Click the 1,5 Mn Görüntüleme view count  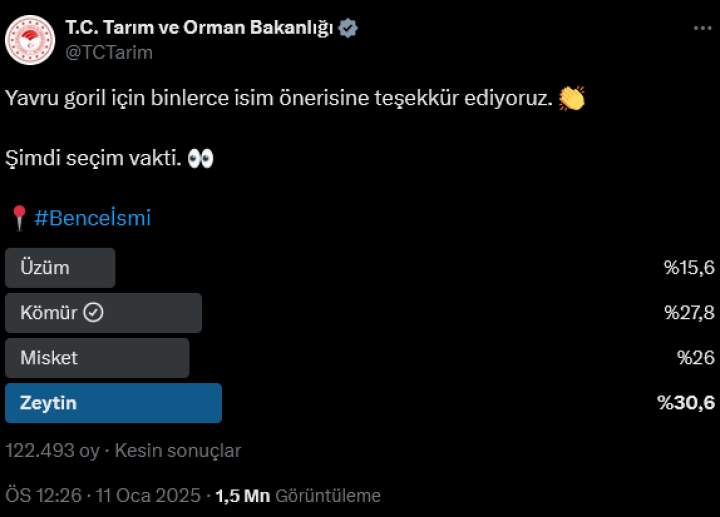tap(298, 495)
